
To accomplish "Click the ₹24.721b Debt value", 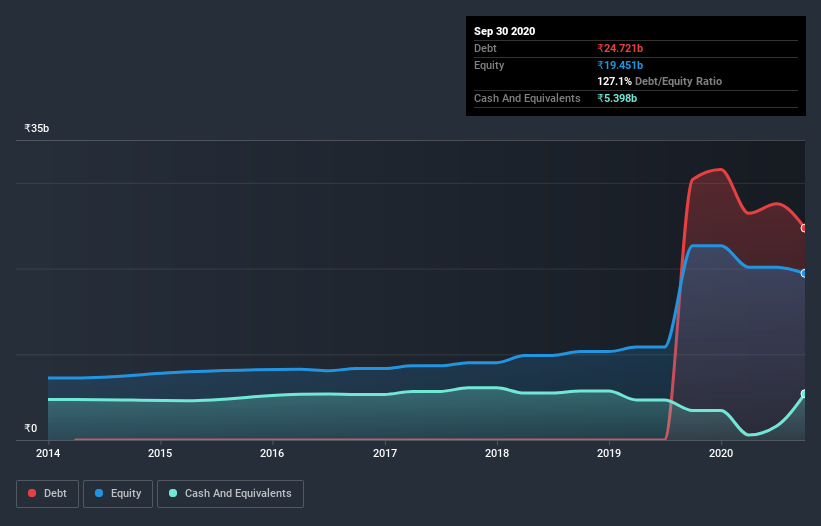I will [x=620, y=48].
